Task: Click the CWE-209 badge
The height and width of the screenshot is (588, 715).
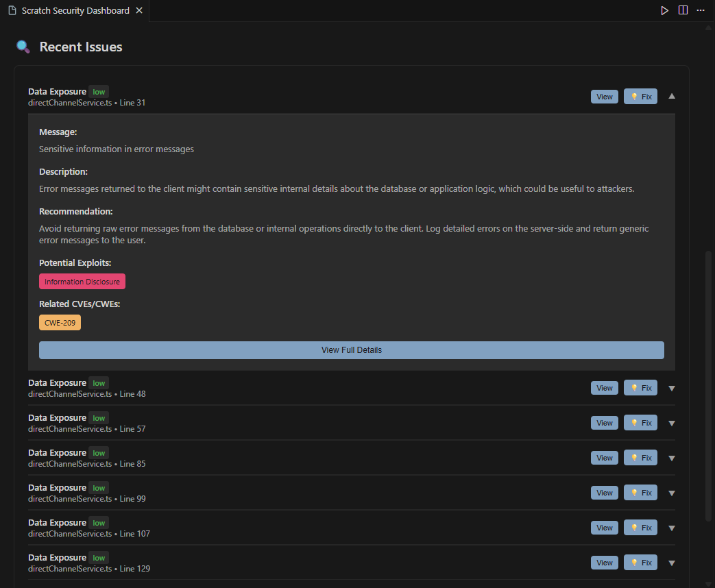Action: pyautogui.click(x=60, y=321)
